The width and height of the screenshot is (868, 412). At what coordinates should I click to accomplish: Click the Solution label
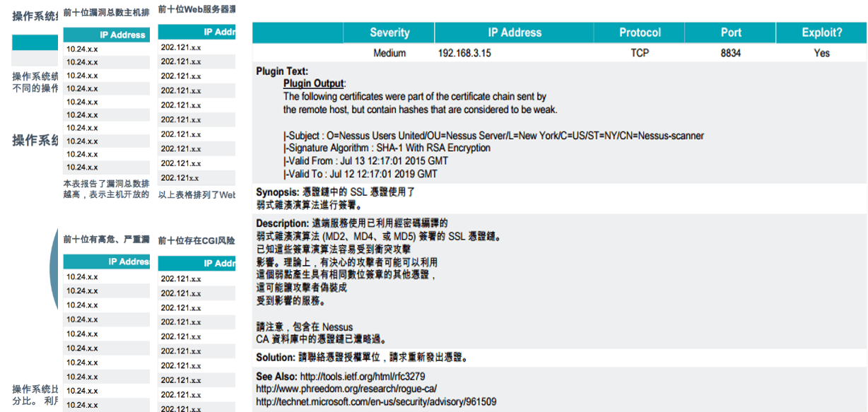[276, 358]
